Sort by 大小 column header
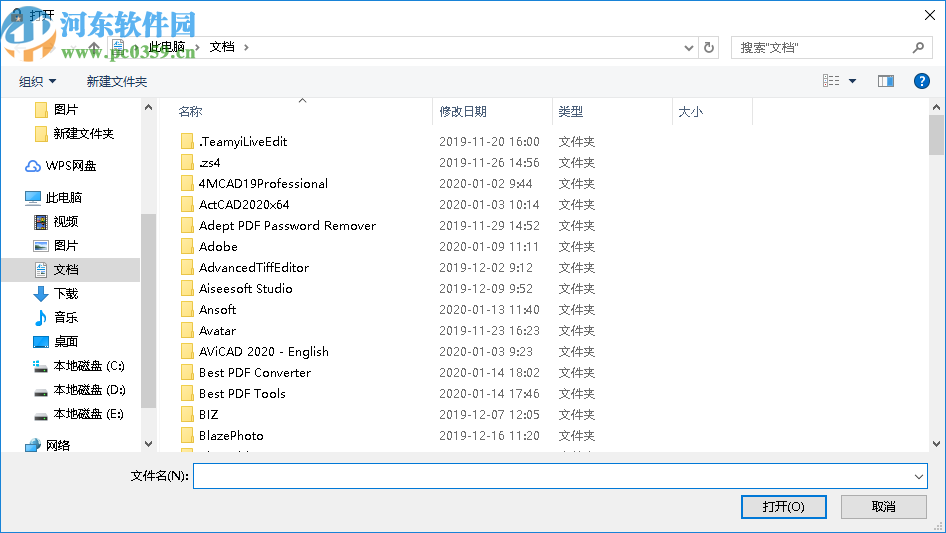Viewport: 946px width, 533px height. (690, 112)
